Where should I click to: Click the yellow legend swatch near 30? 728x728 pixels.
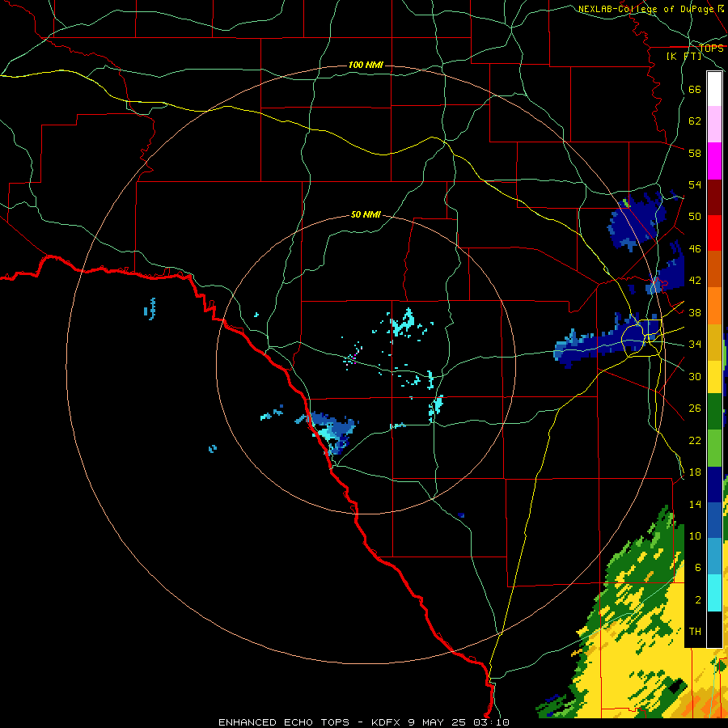point(714,377)
